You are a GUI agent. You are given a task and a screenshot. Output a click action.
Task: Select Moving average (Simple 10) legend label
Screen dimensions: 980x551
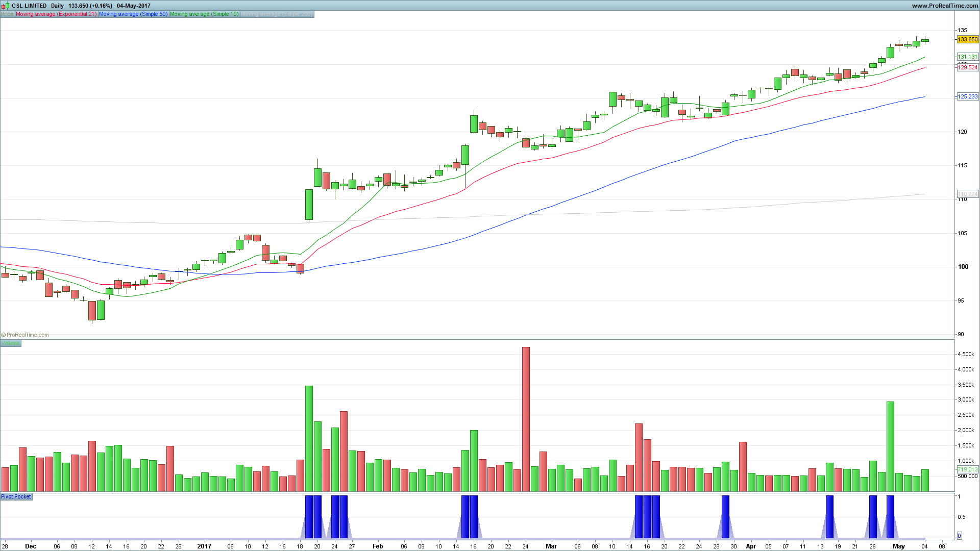coord(204,14)
